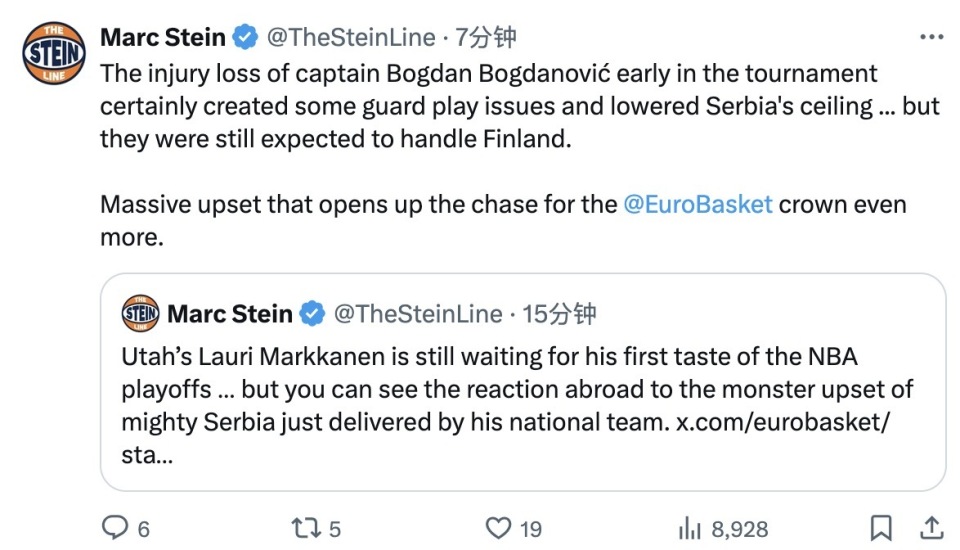Open view analytics bar chart icon
The height and width of the screenshot is (550, 960).
[690, 527]
